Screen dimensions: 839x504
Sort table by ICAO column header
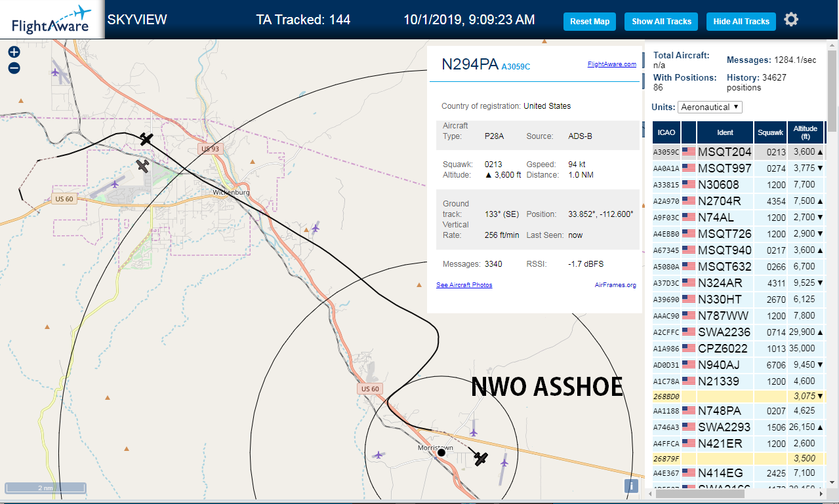click(666, 132)
